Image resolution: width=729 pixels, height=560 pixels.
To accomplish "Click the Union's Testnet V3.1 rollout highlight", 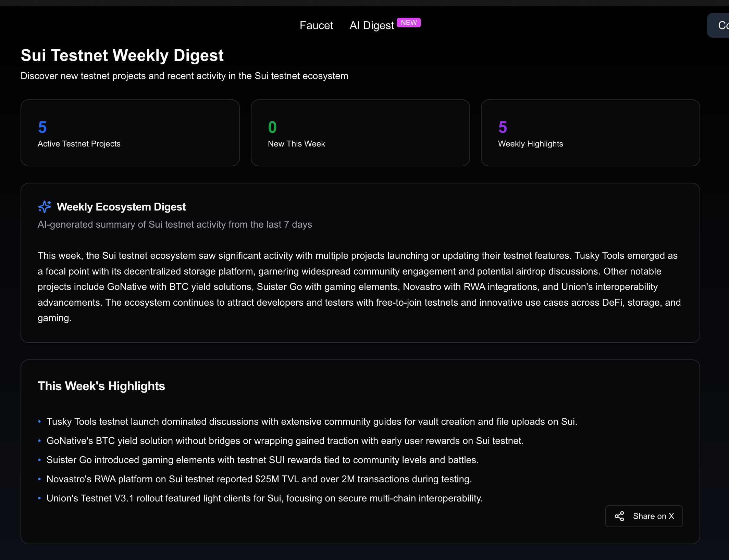I will pos(264,498).
